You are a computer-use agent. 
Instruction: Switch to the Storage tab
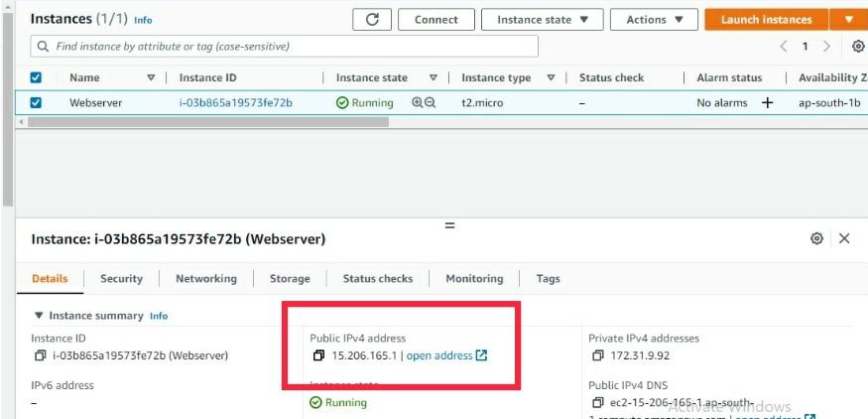[x=290, y=279]
